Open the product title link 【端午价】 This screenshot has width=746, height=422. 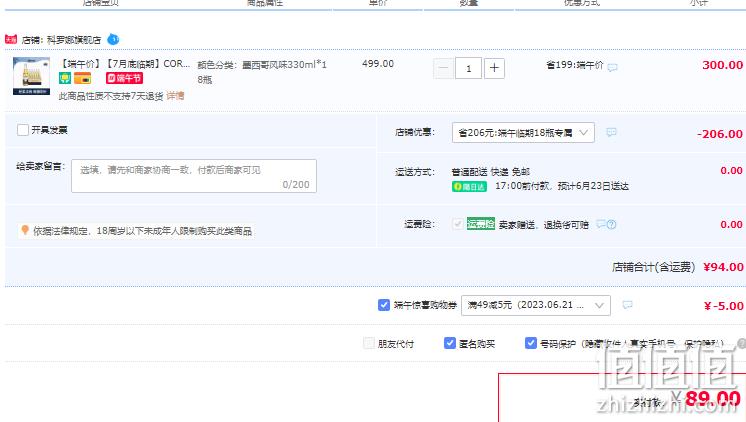click(125, 64)
